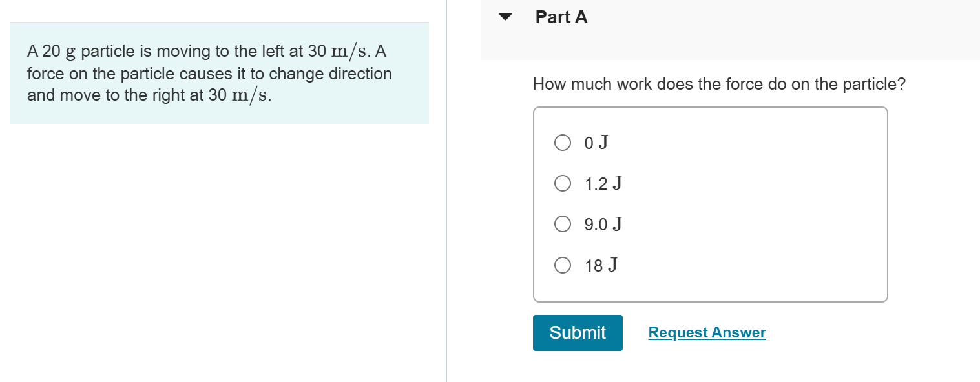Click the Part A header label
Viewport: 980px width, 382px height.
click(x=560, y=17)
